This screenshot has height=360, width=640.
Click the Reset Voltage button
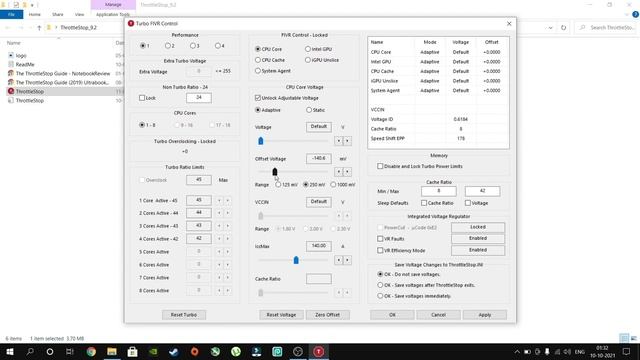coord(281,315)
